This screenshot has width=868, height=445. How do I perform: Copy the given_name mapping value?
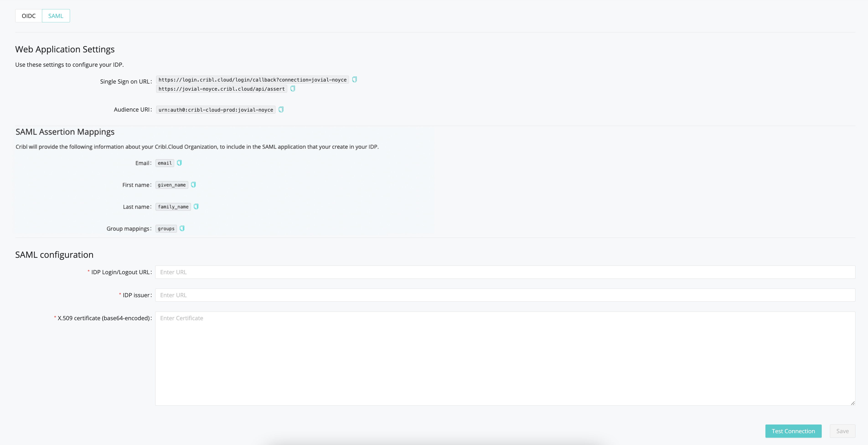pos(194,185)
